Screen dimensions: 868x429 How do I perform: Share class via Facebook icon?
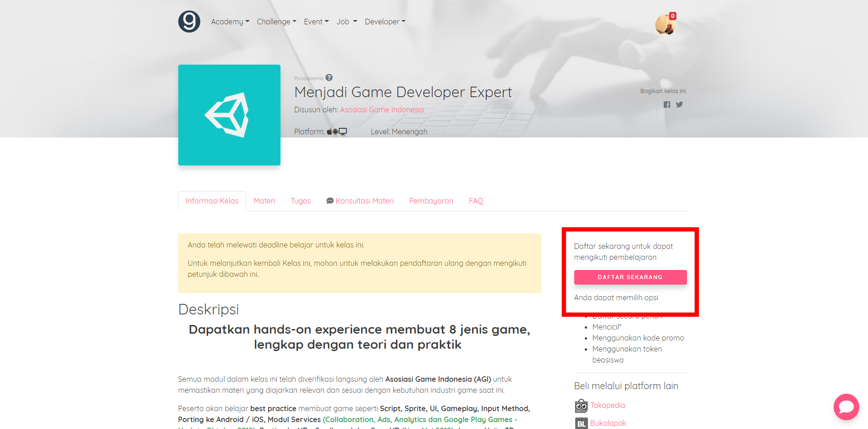[667, 104]
